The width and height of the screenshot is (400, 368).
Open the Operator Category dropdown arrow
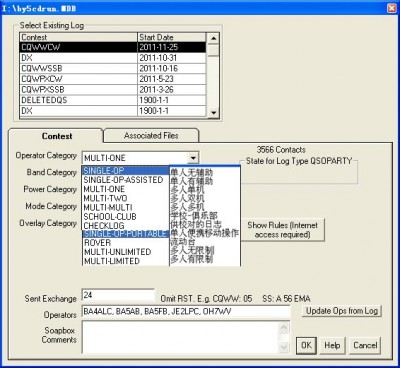click(x=193, y=158)
